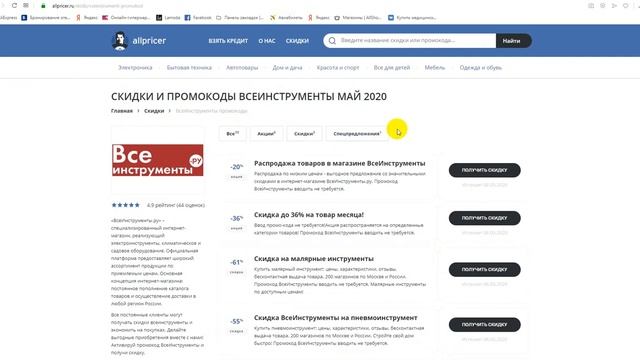Open the Онлайн-генератор bookmark
The image size is (640, 360).
click(126, 18)
